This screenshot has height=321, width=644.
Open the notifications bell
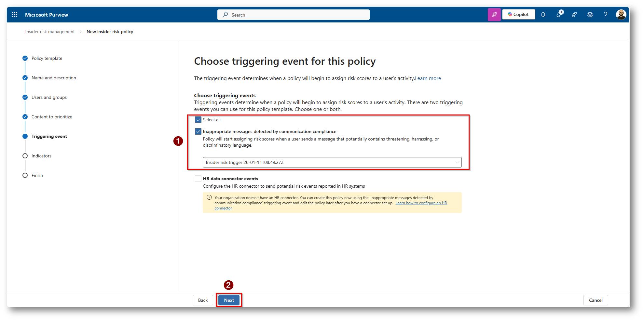543,15
